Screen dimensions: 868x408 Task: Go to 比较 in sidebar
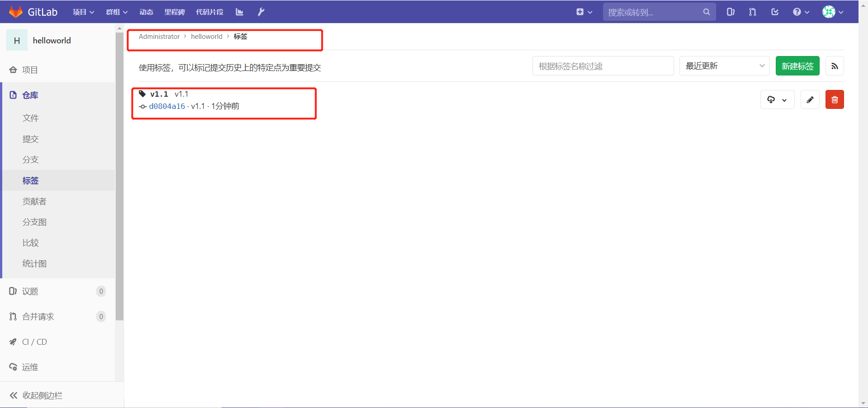click(31, 243)
